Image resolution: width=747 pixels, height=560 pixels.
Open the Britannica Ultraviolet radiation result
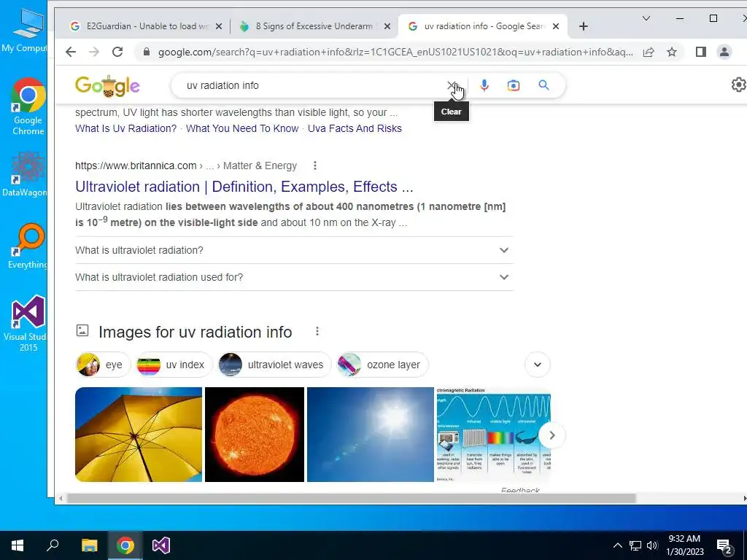[244, 187]
